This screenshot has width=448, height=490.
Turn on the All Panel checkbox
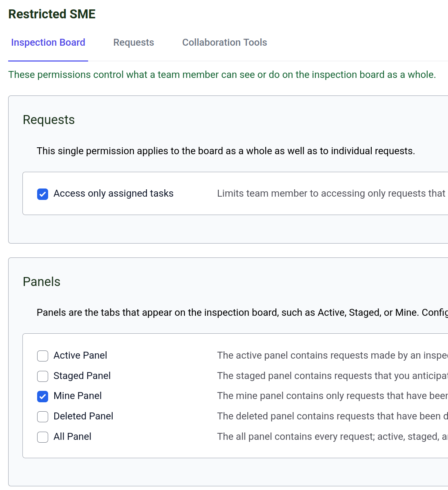[43, 437]
